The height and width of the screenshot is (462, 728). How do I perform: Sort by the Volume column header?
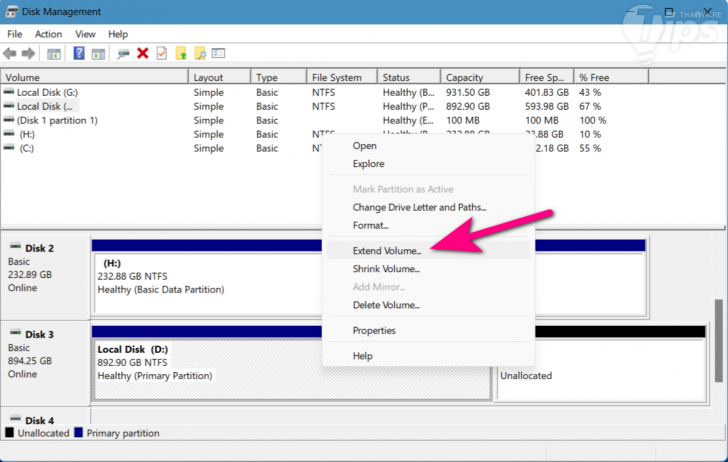pyautogui.click(x=95, y=77)
